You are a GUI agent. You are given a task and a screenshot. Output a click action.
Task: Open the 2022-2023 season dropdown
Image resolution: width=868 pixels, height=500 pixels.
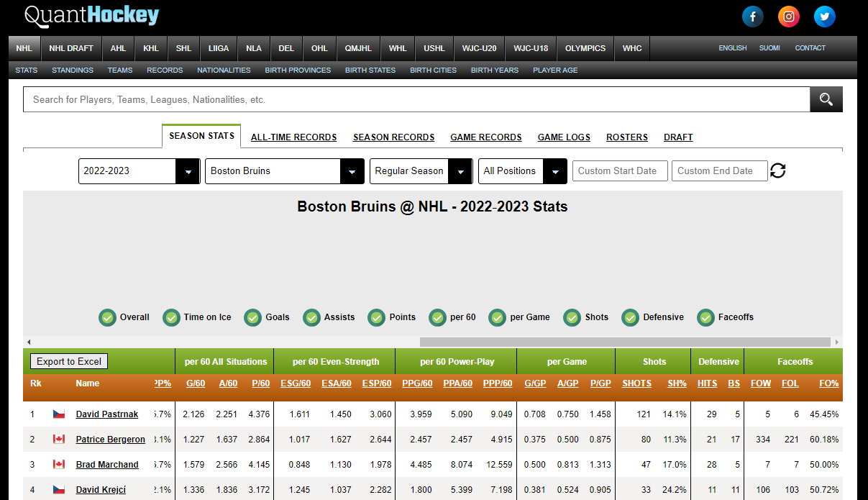tap(139, 171)
